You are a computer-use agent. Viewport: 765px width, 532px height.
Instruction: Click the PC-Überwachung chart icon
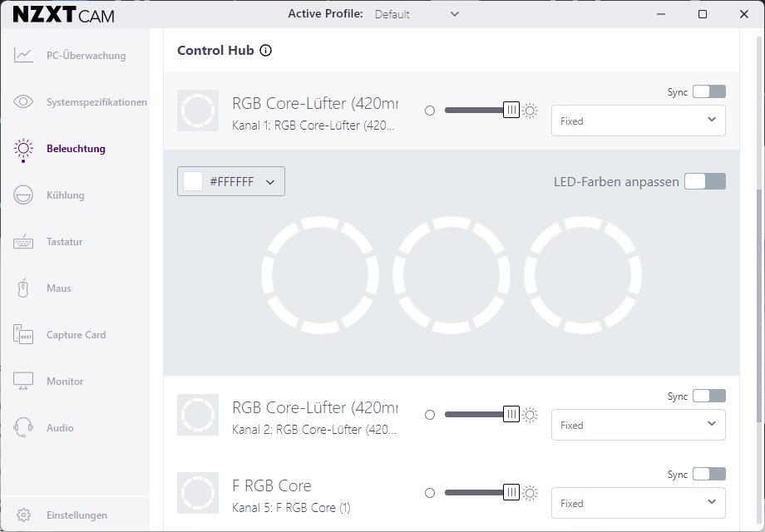tap(23, 56)
